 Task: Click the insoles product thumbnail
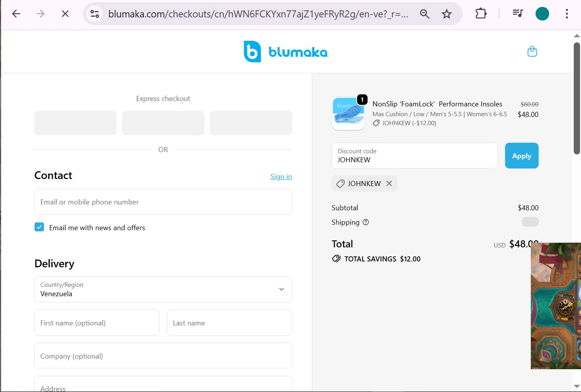(348, 113)
